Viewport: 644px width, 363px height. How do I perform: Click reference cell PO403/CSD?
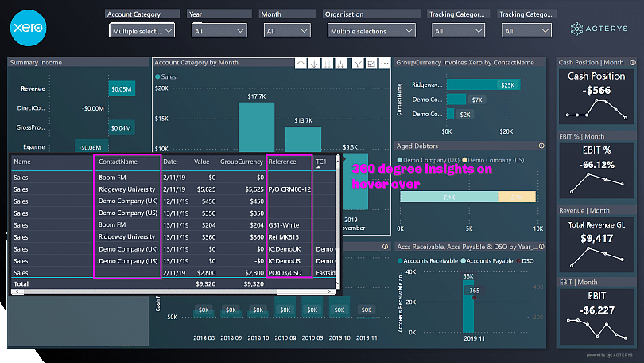point(285,273)
